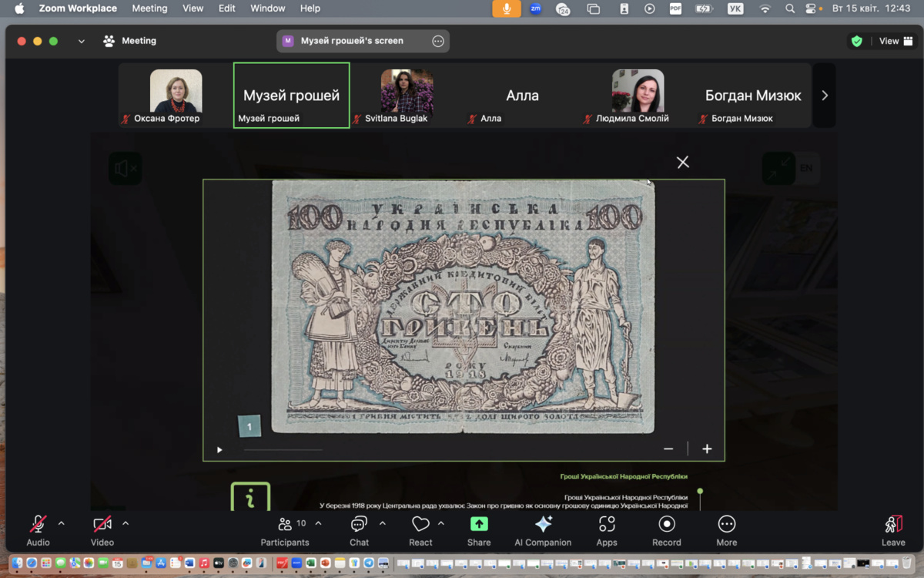Play the banknote slideshow
This screenshot has height=578, width=924.
219,449
